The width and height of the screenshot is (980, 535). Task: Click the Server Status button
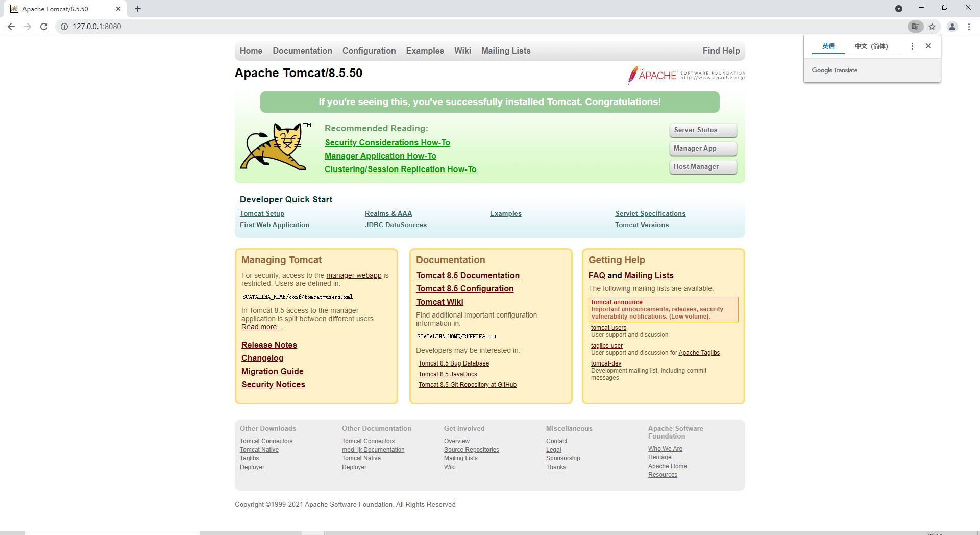tap(703, 130)
